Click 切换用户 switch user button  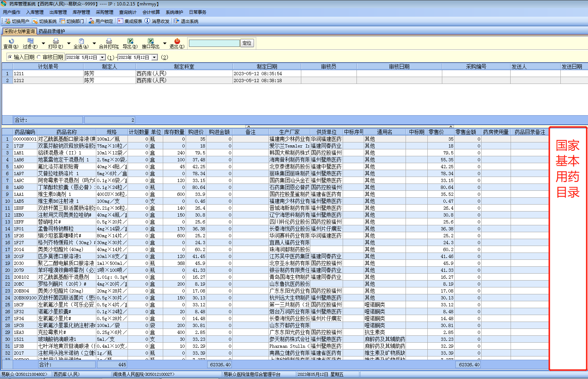17,21
